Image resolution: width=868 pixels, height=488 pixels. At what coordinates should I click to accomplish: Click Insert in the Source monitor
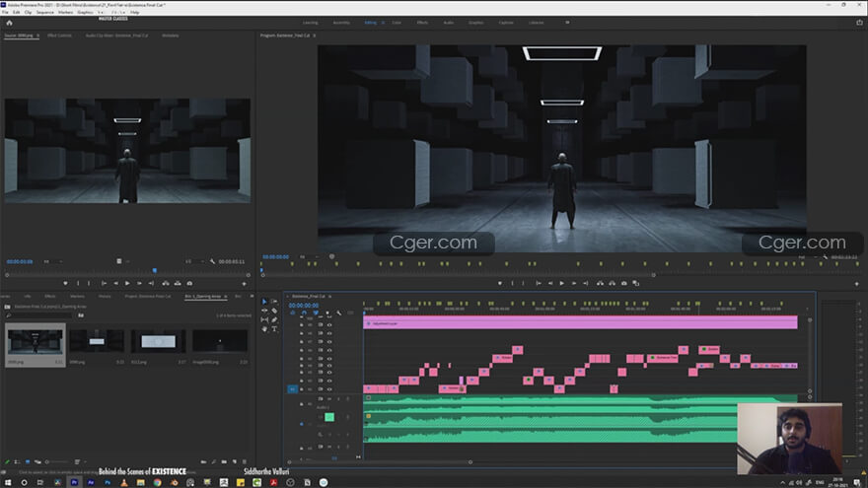point(166,283)
